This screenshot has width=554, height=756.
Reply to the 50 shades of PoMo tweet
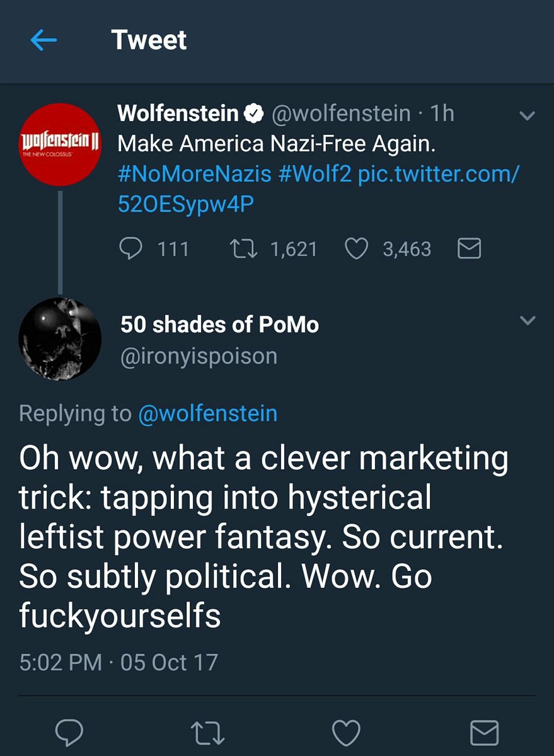(69, 733)
